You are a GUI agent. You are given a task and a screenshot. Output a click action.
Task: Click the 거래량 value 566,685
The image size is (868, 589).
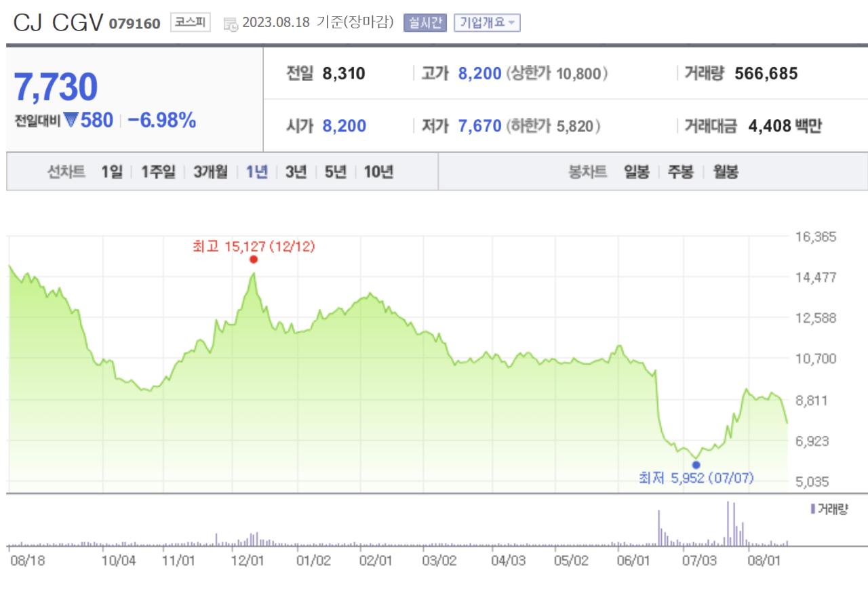click(766, 74)
